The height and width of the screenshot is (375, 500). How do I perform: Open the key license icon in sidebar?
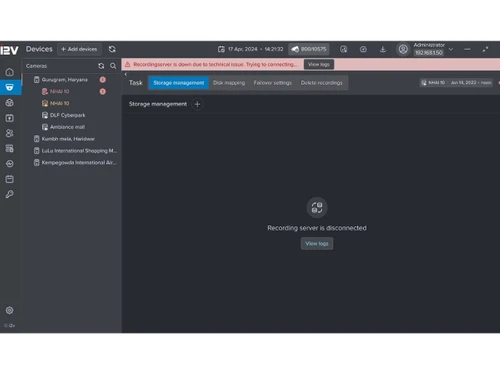coord(10,194)
